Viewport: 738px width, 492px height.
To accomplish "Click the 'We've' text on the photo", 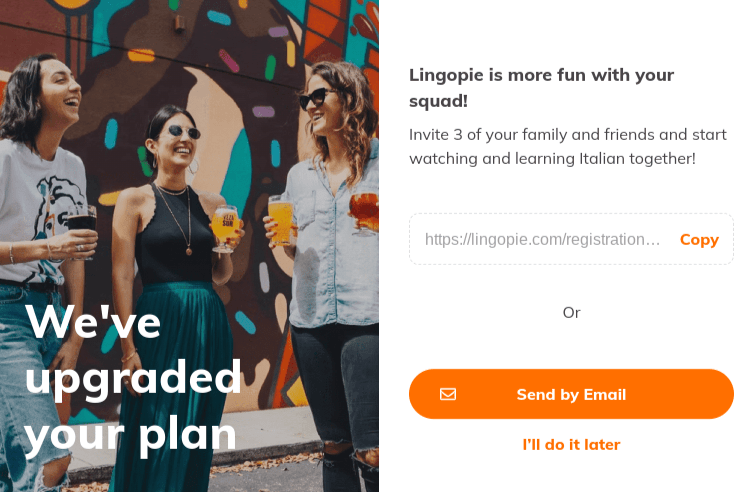I will 93,322.
